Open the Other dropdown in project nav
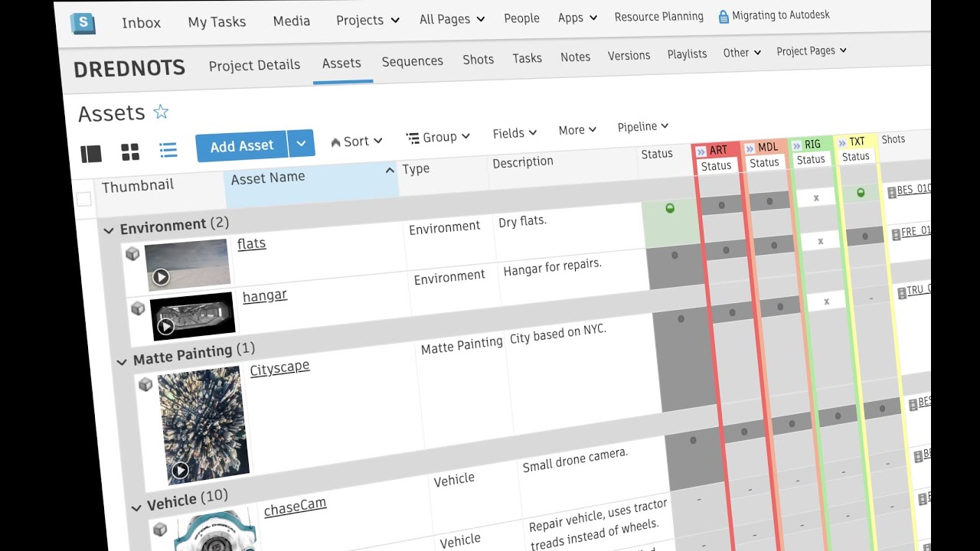980x551 pixels. (x=742, y=53)
